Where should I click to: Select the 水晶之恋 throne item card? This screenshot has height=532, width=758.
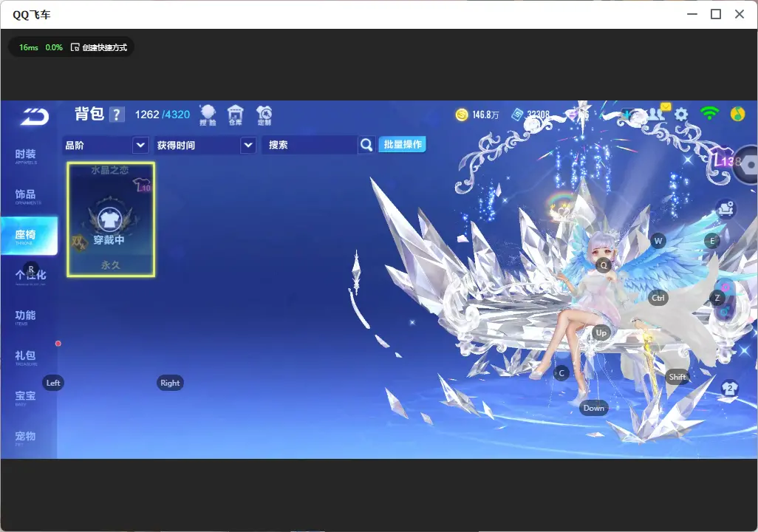111,219
